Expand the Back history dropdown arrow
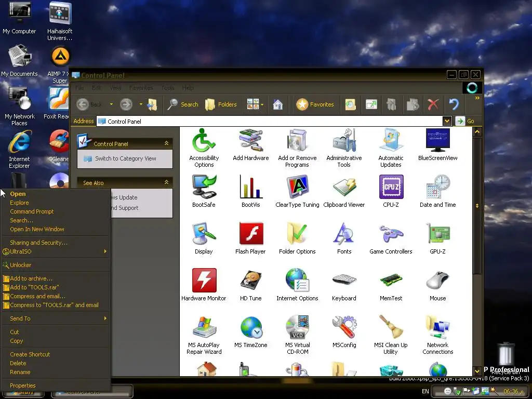Image resolution: width=532 pixels, height=399 pixels. pyautogui.click(x=111, y=104)
